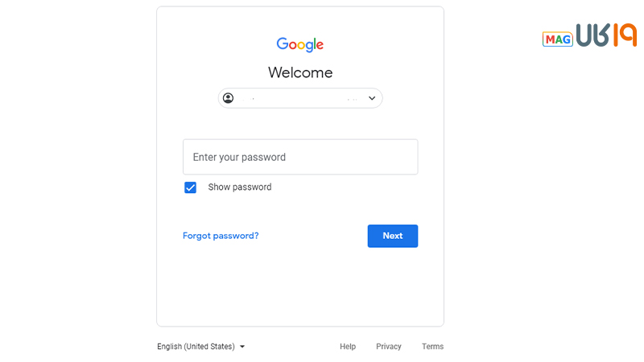Expand the account switcher chevron
Viewport: 644px width, 362px height.
click(372, 98)
